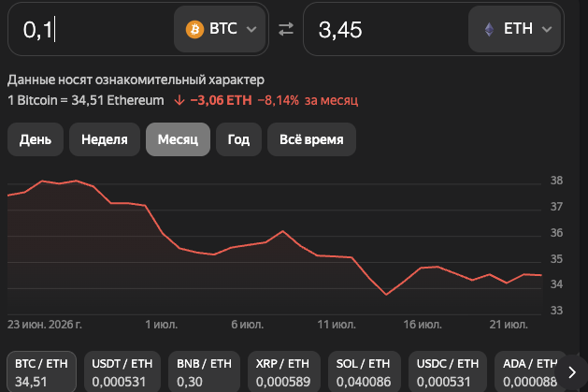Screen dimensions: 588x392
Task: Click the orange Bitcoin logo icon
Action: (194, 29)
